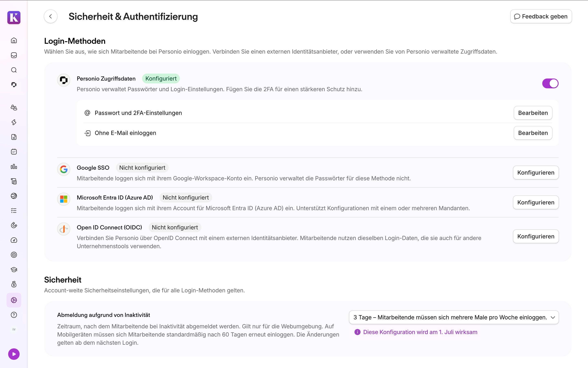This screenshot has width=588, height=368.
Task: Click Konfigurieren for Microsoft Entra ID
Action: (x=536, y=202)
